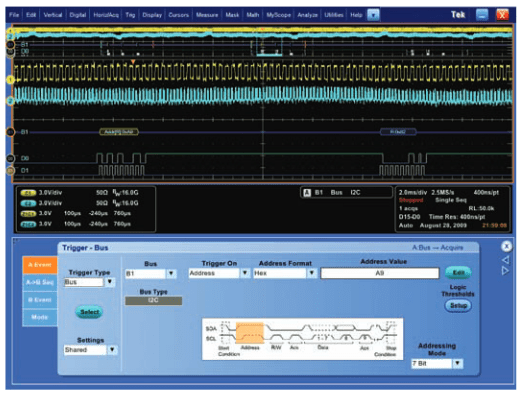523x396 pixels.
Task: Open the Trigger Type dropdown
Action: (x=110, y=282)
